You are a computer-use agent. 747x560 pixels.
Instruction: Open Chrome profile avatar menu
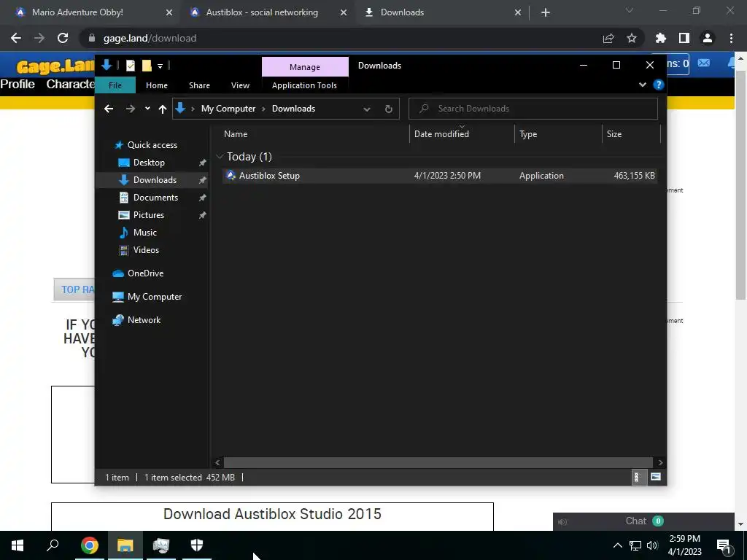[x=708, y=38]
